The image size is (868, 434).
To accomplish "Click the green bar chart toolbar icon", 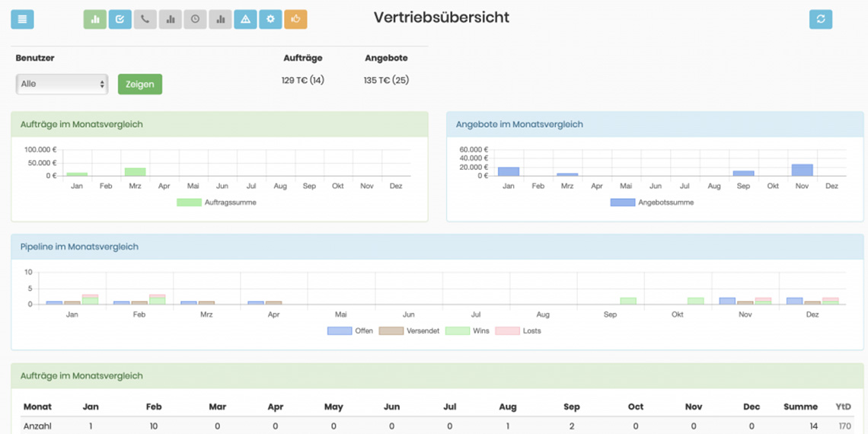I will pos(95,19).
